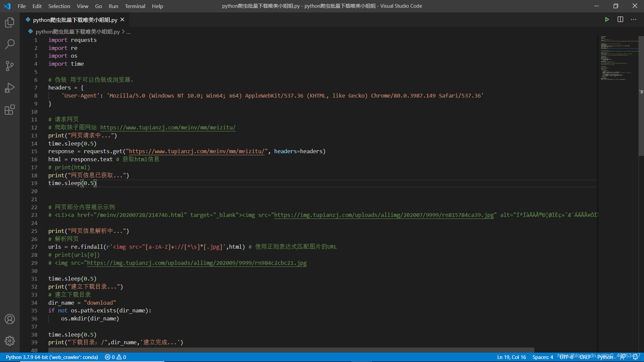Open the Run menu

click(x=113, y=6)
